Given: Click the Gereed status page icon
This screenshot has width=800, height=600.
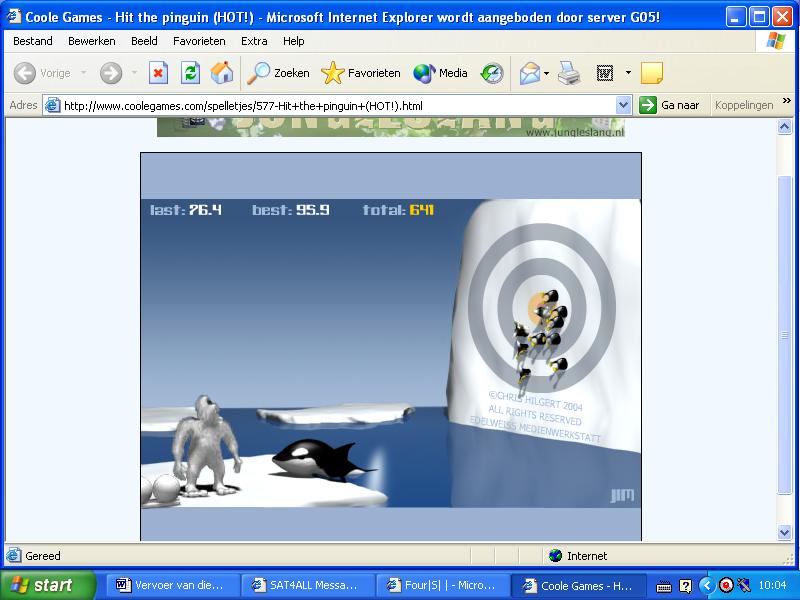Looking at the screenshot, I should click(x=14, y=556).
